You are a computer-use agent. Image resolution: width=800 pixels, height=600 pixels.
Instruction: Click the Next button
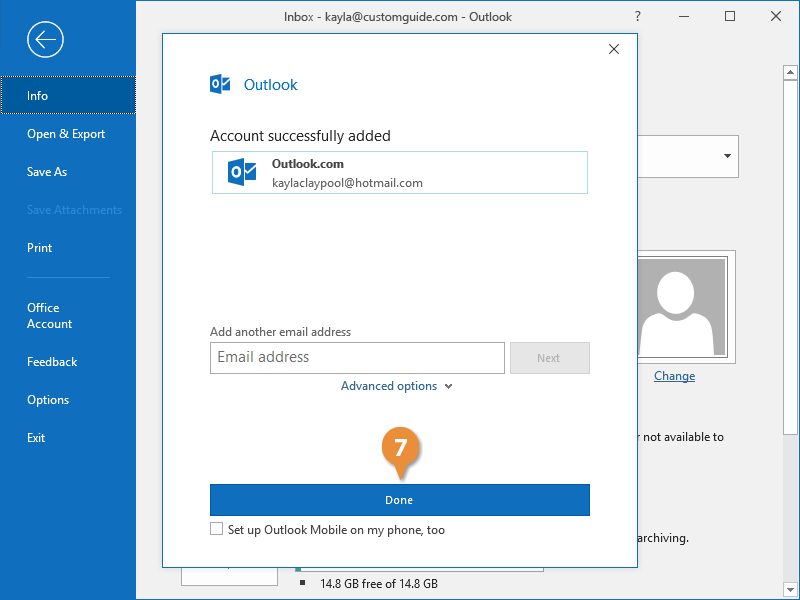[549, 358]
